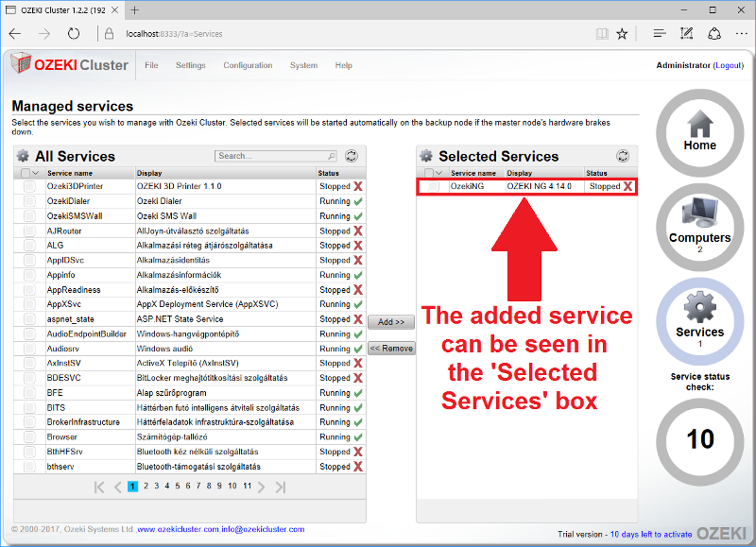Open the browser Hub icon
Viewport: 756px width, 547px height.
coord(660,34)
